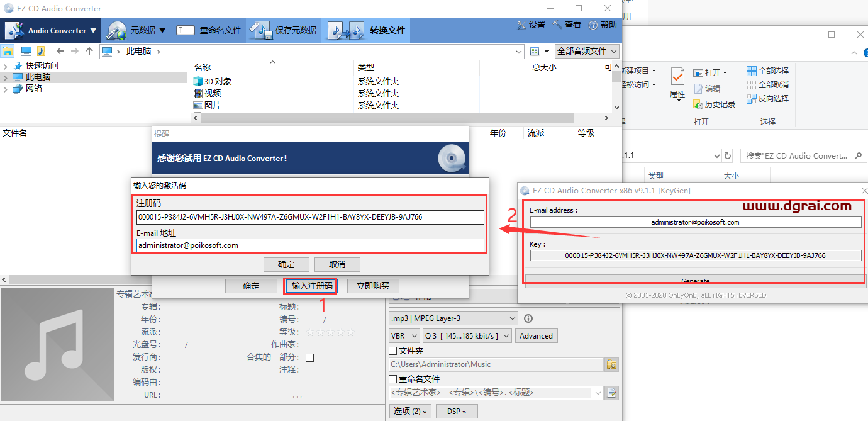Open the .mp3 MPEG Layer-3 format dropdown
The width and height of the screenshot is (868, 421).
453,318
